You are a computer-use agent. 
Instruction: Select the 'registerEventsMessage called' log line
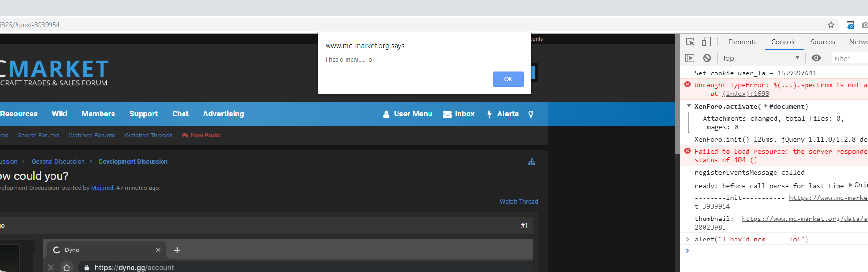click(749, 173)
